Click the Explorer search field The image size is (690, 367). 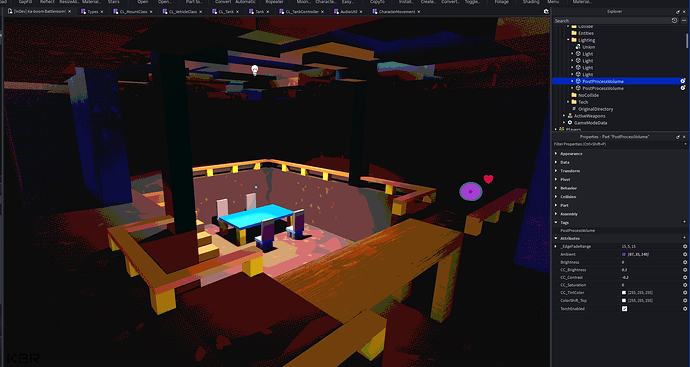coord(612,20)
